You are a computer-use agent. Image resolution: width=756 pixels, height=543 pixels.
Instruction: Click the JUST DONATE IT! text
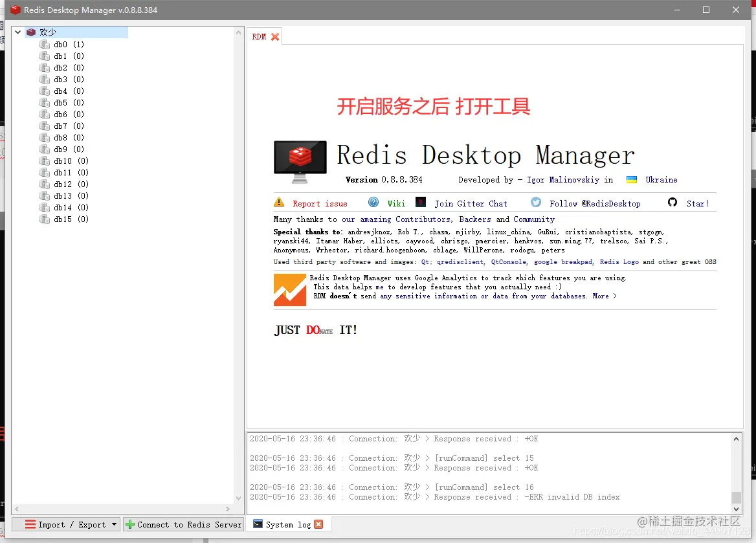(316, 330)
